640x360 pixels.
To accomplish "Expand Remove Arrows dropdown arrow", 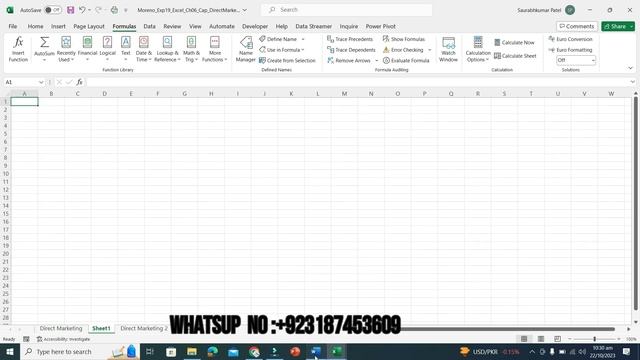I will [x=376, y=60].
